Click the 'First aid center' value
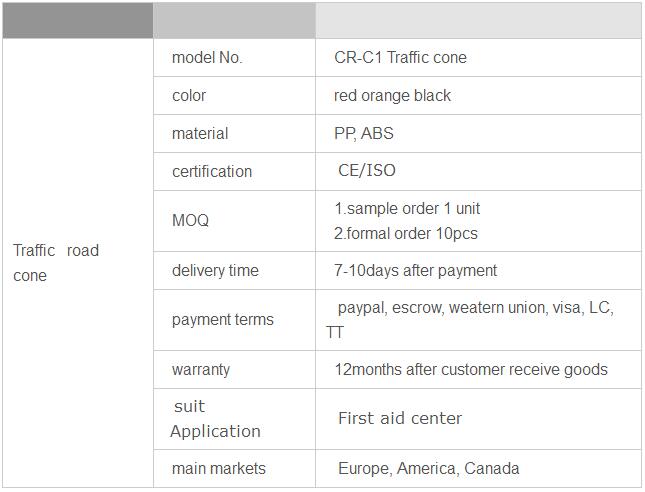Screen dimensions: 645x492 click(400, 418)
